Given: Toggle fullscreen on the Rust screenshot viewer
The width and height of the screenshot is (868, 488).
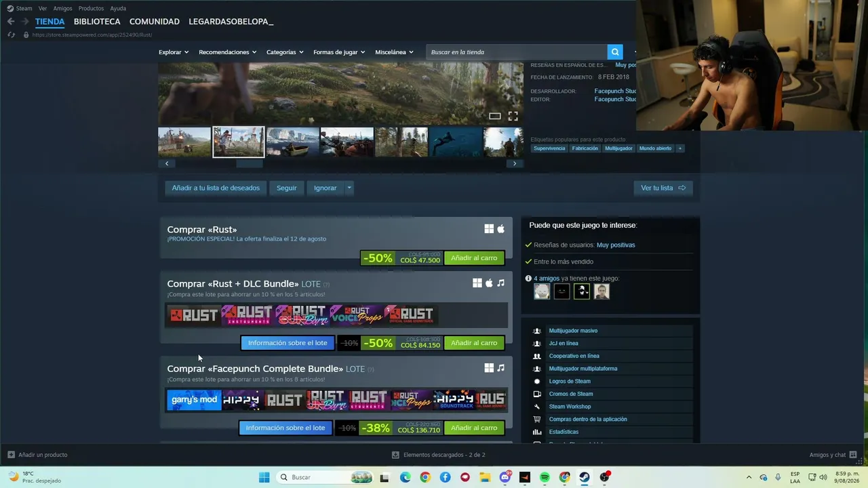Looking at the screenshot, I should (513, 117).
